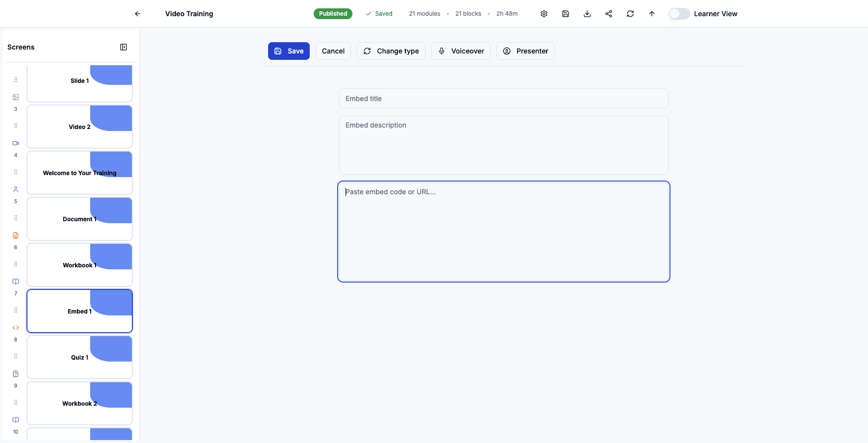Click the document icon next to Document 1
Viewport: 868px width, 443px height.
coord(15,235)
